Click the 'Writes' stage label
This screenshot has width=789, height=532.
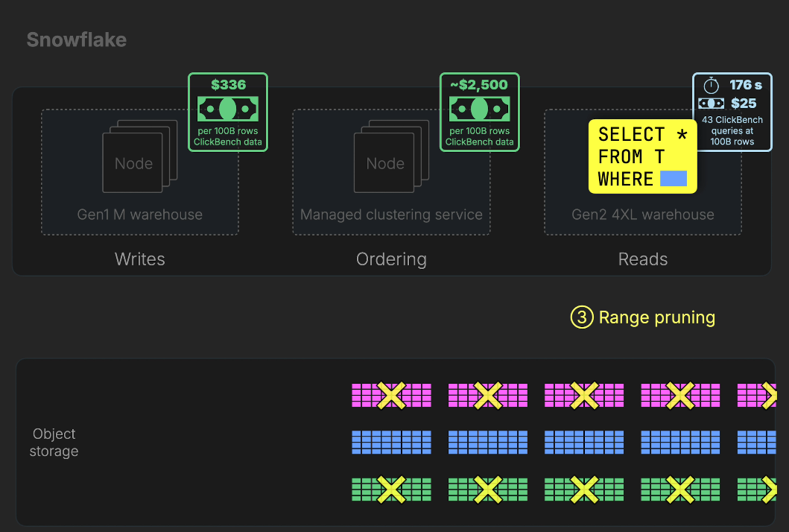(x=140, y=259)
